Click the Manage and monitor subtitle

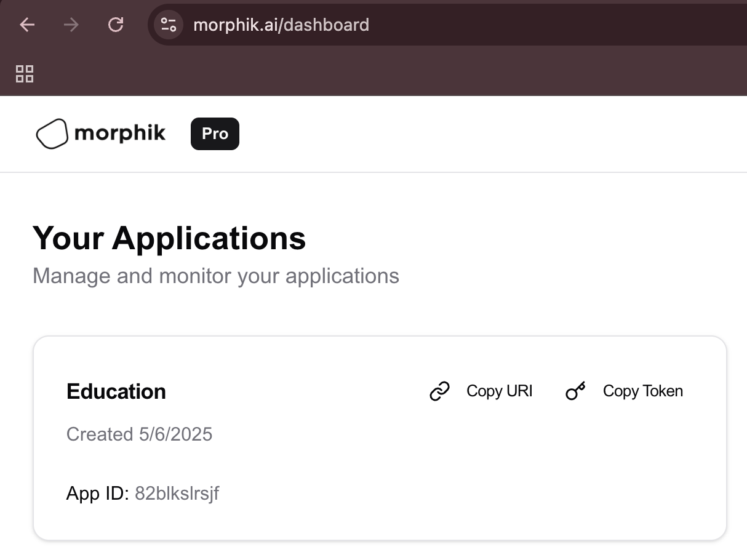216,276
